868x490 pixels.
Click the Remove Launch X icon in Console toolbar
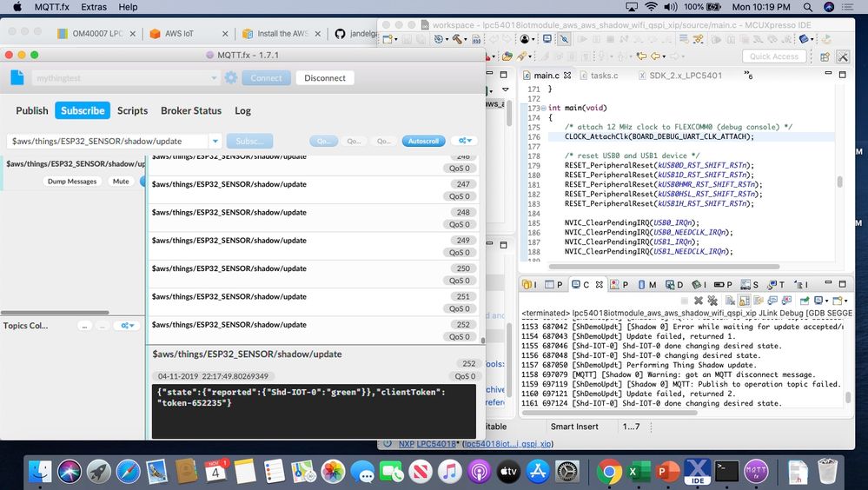point(699,301)
